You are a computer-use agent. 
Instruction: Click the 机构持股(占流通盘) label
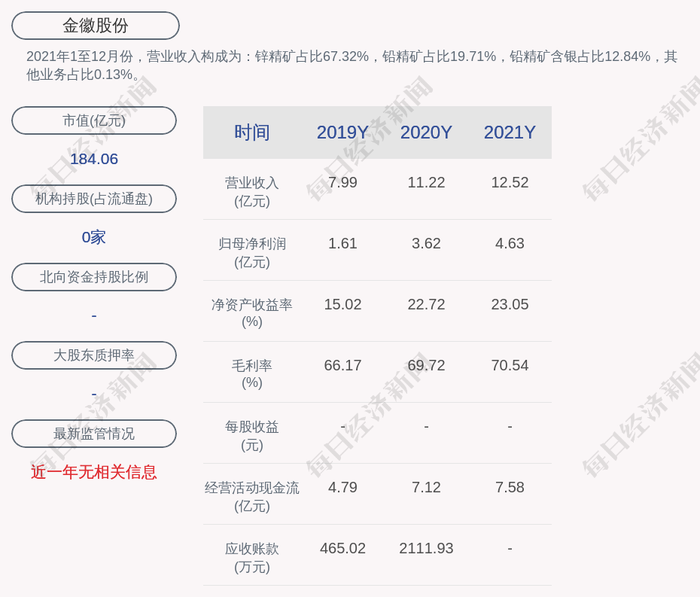pyautogui.click(x=94, y=199)
